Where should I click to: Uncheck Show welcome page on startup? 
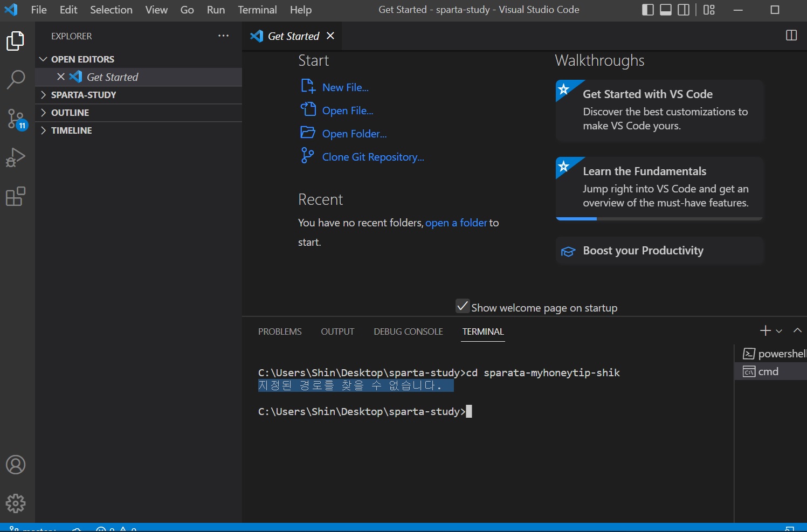463,306
